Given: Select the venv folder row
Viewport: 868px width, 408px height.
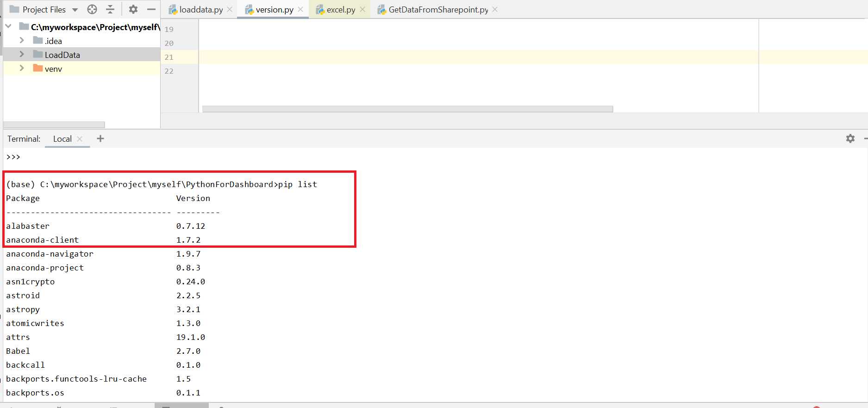Looking at the screenshot, I should point(81,69).
